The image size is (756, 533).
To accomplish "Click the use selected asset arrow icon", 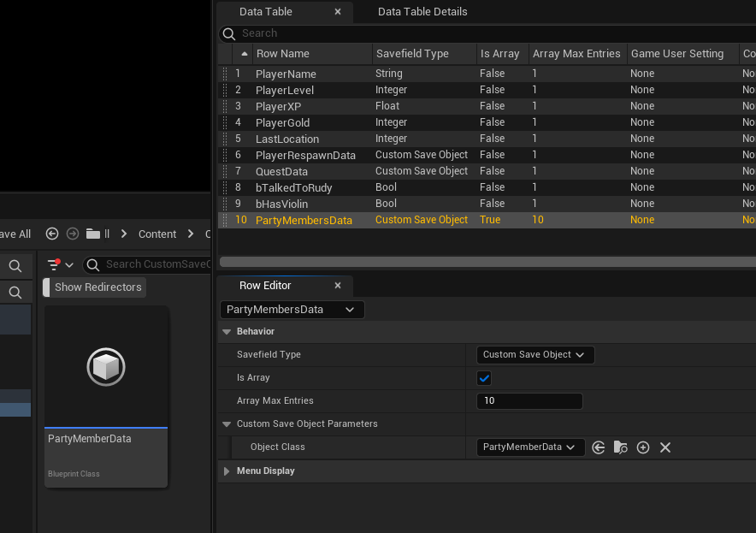I will pyautogui.click(x=599, y=447).
